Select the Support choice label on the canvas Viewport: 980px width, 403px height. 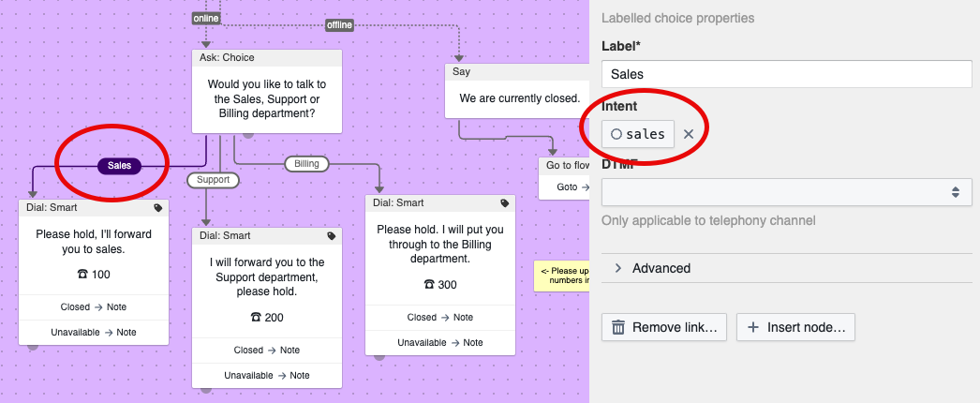[x=213, y=179]
